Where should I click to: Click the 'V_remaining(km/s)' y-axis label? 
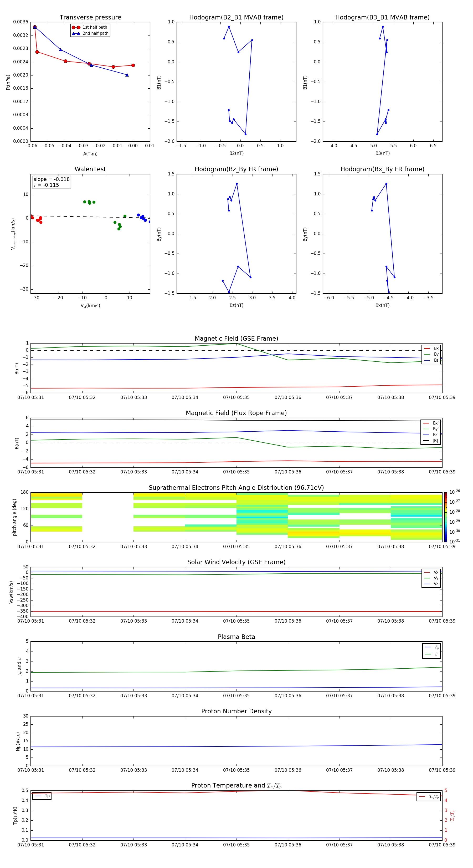(13, 234)
